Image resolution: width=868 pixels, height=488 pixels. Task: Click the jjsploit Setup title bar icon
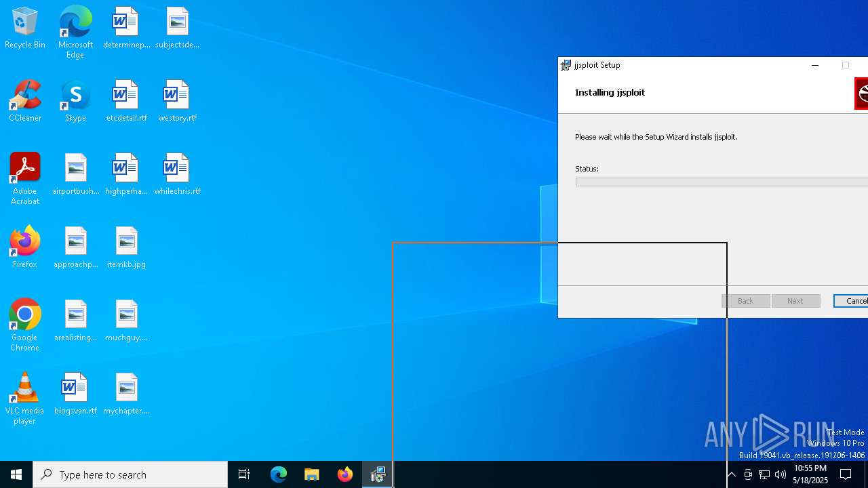(566, 65)
